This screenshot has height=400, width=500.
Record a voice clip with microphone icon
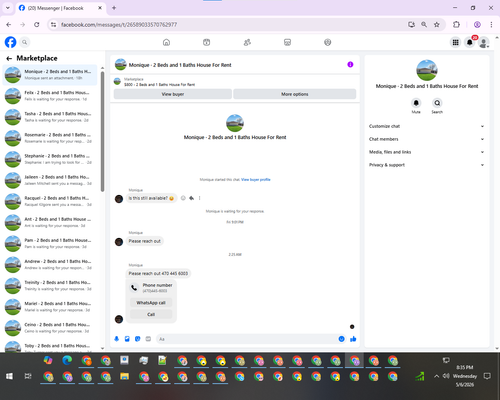coord(117,339)
